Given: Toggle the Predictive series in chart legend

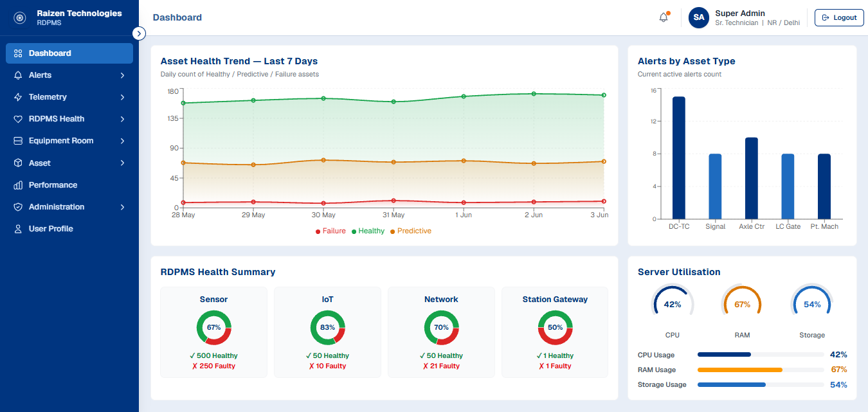Looking at the screenshot, I should (x=411, y=231).
